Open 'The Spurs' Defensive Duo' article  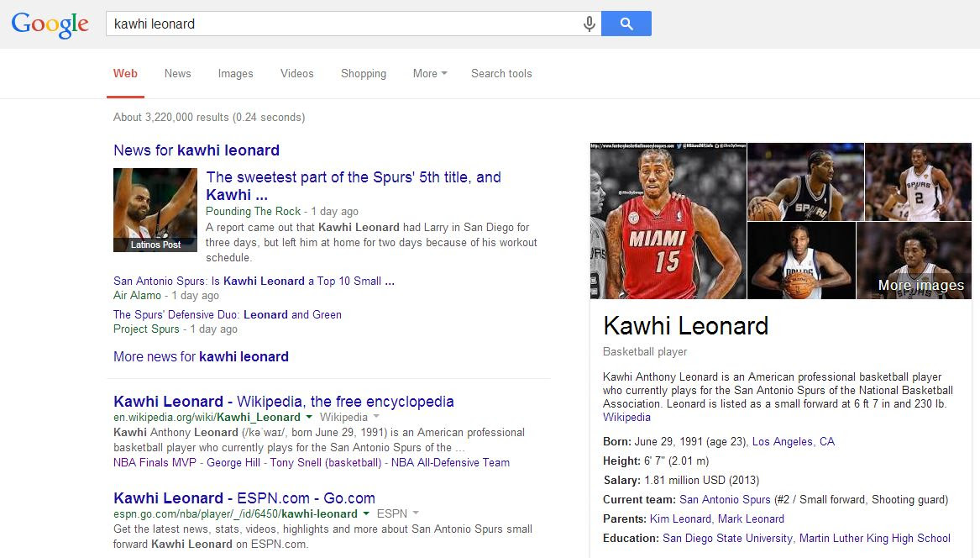click(x=228, y=314)
